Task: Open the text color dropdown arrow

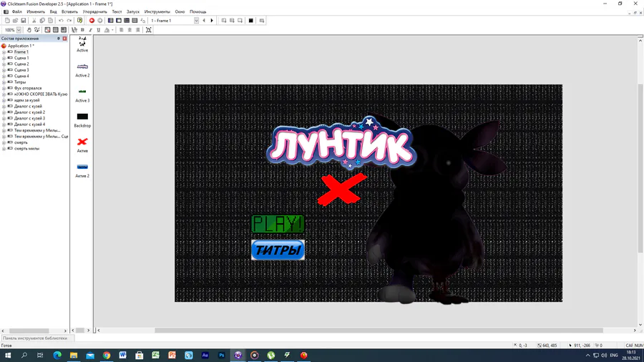Action: point(112,30)
